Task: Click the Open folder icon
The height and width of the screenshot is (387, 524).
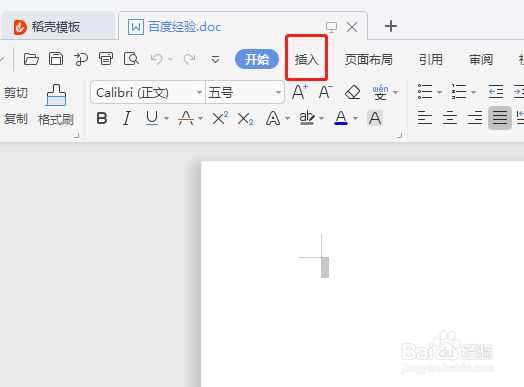Action: point(31,59)
